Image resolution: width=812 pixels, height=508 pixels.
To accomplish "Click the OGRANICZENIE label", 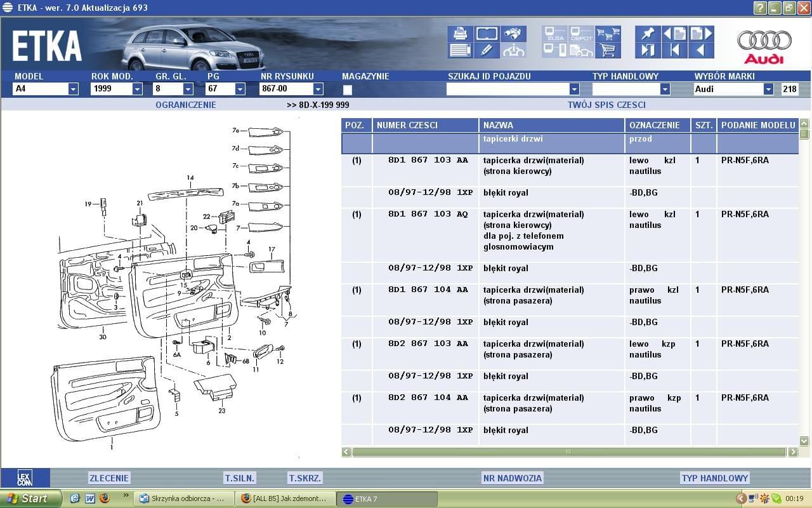I will (186, 105).
